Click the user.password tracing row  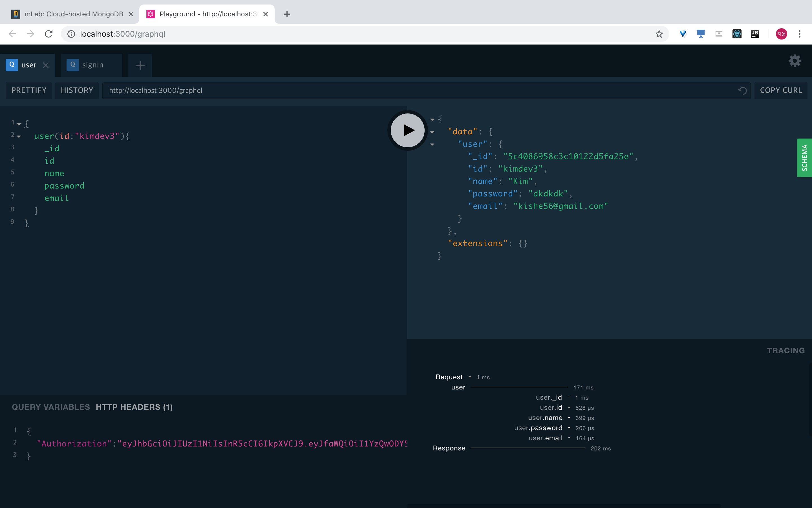pyautogui.click(x=554, y=428)
